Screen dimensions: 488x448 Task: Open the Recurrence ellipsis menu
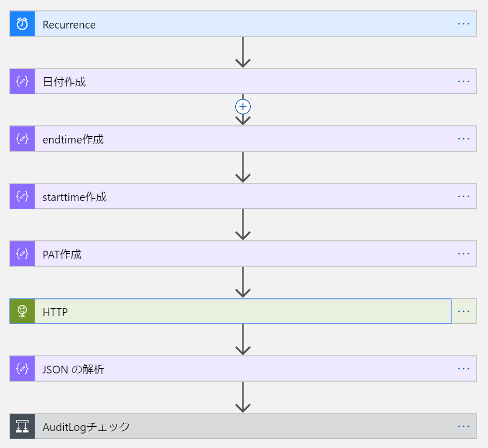464,24
